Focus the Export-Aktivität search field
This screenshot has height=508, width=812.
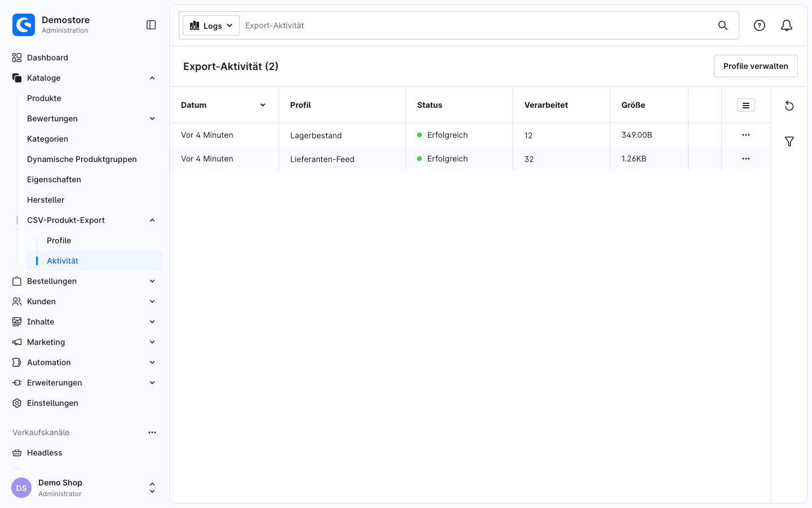pos(477,25)
